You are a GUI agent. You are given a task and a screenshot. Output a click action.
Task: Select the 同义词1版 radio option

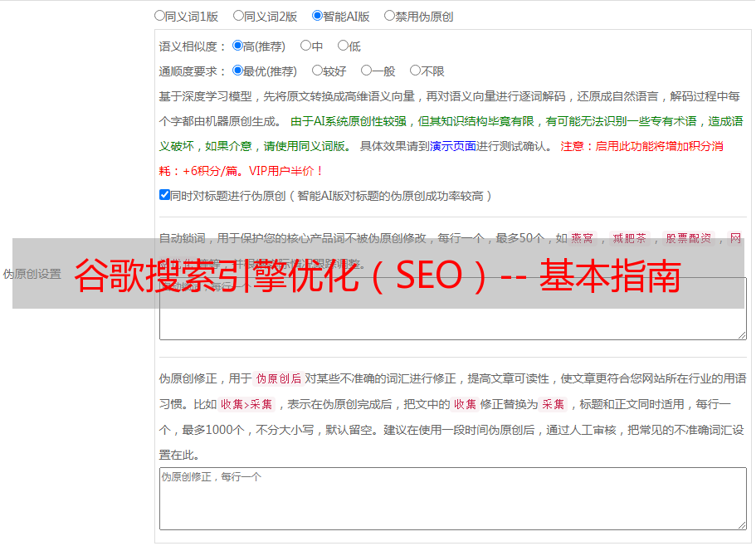(x=159, y=16)
